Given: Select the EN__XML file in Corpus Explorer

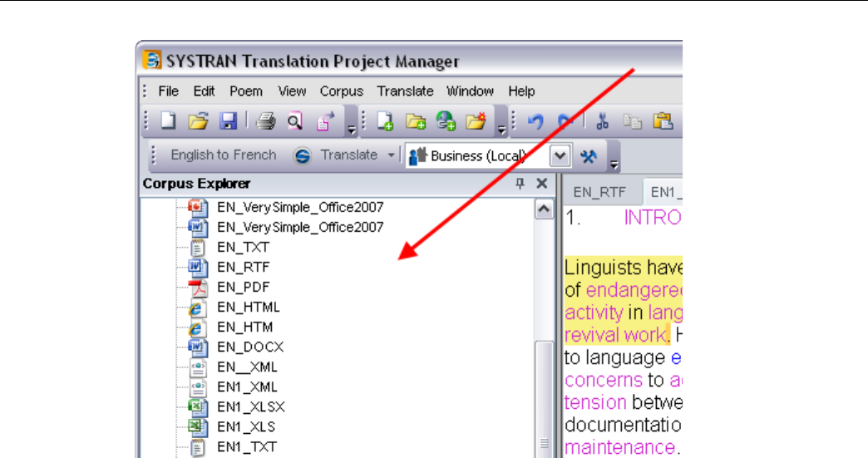Looking at the screenshot, I should 247,367.
